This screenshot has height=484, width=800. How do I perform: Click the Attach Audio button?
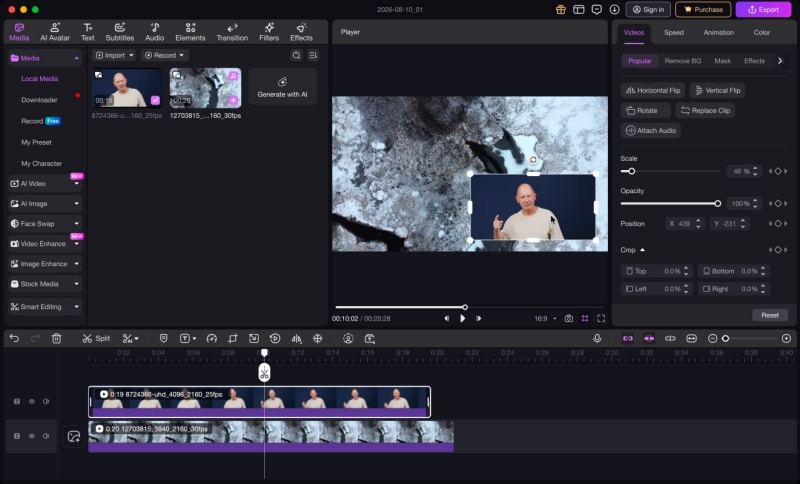tap(651, 131)
